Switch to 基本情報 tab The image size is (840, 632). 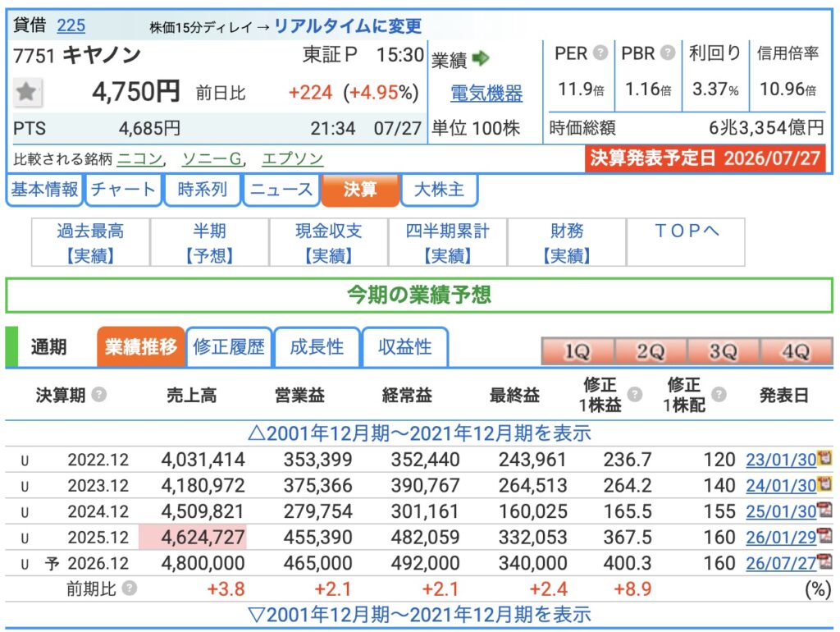point(44,190)
